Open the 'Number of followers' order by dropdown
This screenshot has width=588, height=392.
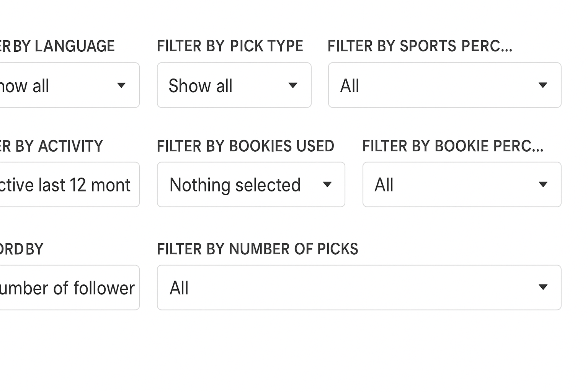coord(69,288)
